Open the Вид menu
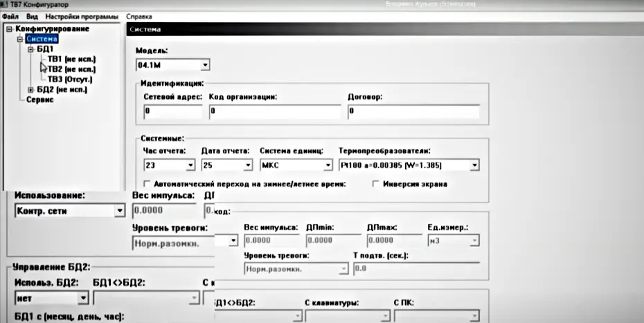 [32, 17]
